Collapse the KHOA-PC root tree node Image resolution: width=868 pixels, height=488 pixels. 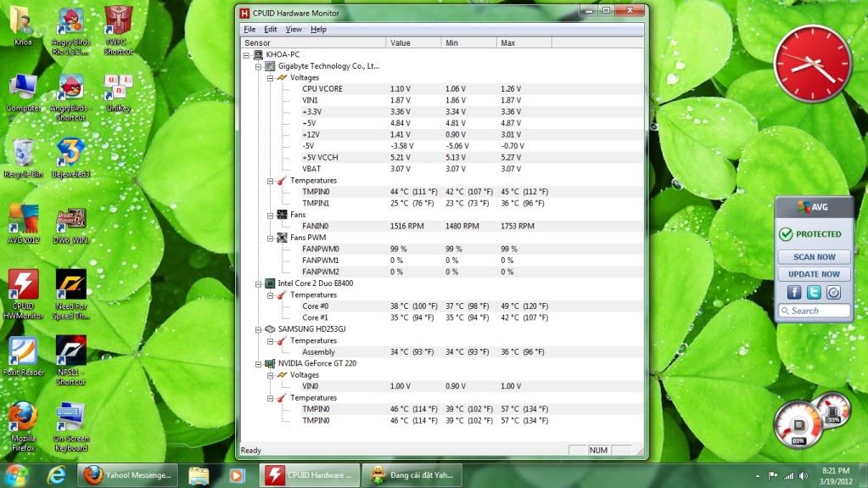247,54
